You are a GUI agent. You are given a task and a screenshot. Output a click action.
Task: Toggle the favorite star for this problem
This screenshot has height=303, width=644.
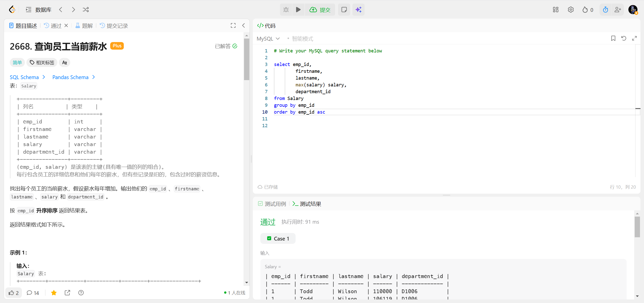(x=54, y=293)
